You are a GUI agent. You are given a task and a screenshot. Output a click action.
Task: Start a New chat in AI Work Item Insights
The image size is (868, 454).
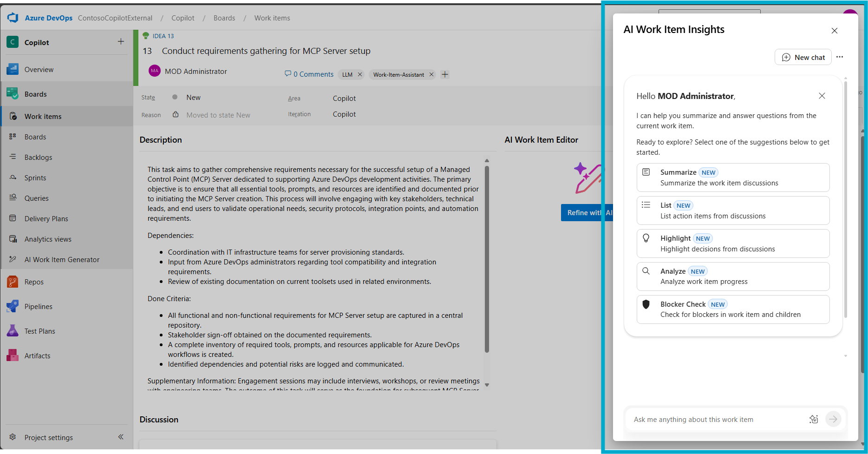803,57
